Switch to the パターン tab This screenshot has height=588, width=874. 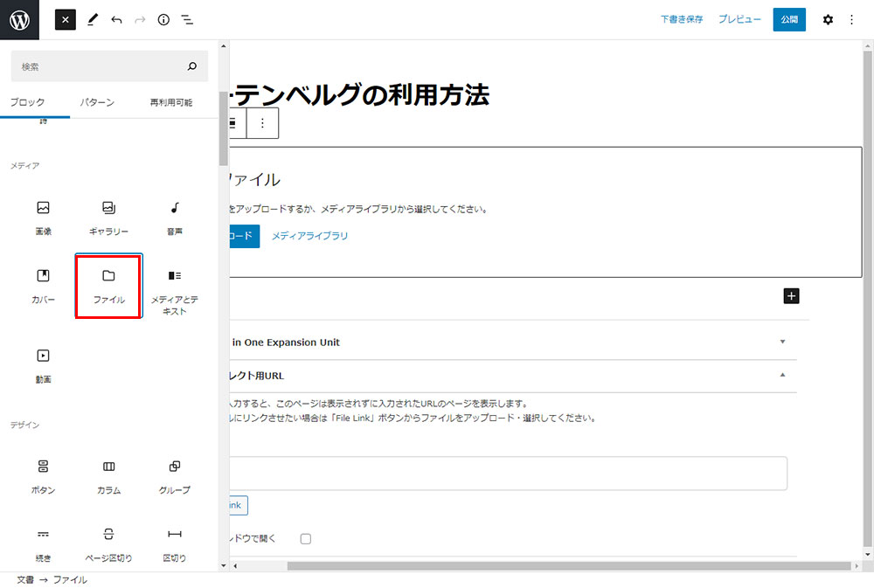pos(97,102)
